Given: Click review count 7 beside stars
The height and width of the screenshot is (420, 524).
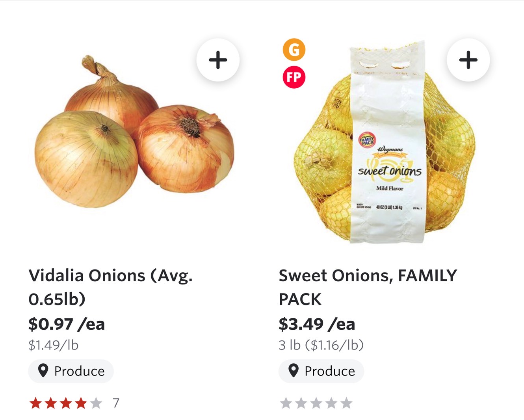Looking at the screenshot, I should coord(116,403).
